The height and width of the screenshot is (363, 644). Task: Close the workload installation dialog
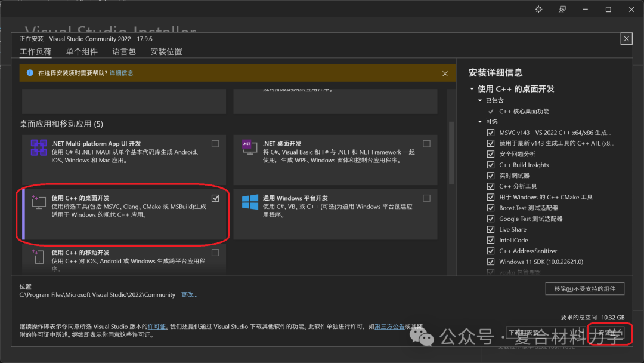(626, 39)
